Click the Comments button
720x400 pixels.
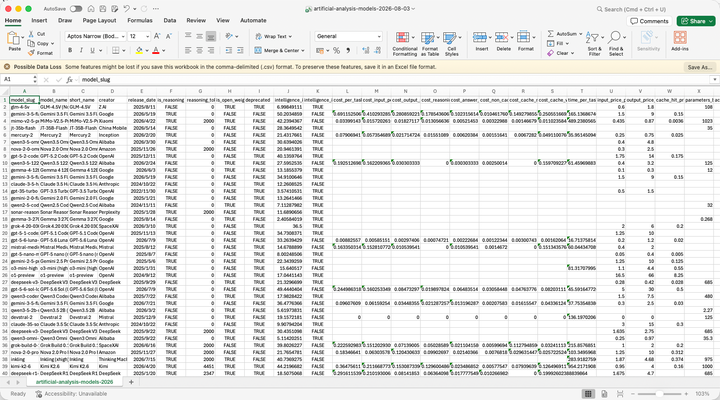649,21
